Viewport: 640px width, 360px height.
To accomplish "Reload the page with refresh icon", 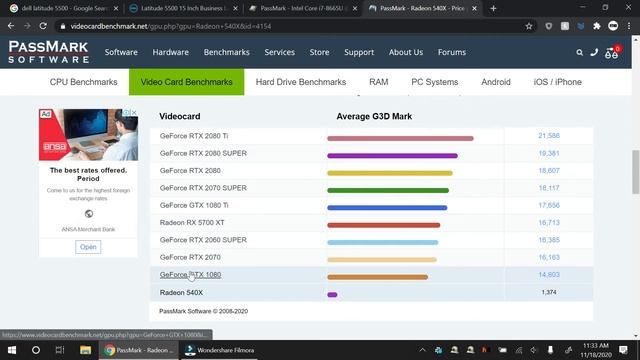I will [x=43, y=26].
